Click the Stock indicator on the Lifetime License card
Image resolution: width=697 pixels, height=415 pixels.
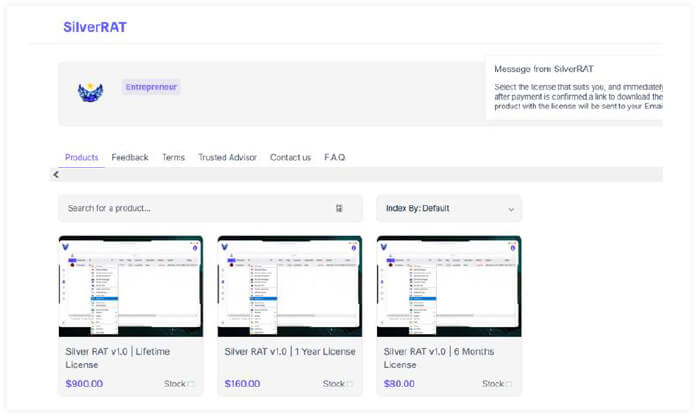coord(179,383)
